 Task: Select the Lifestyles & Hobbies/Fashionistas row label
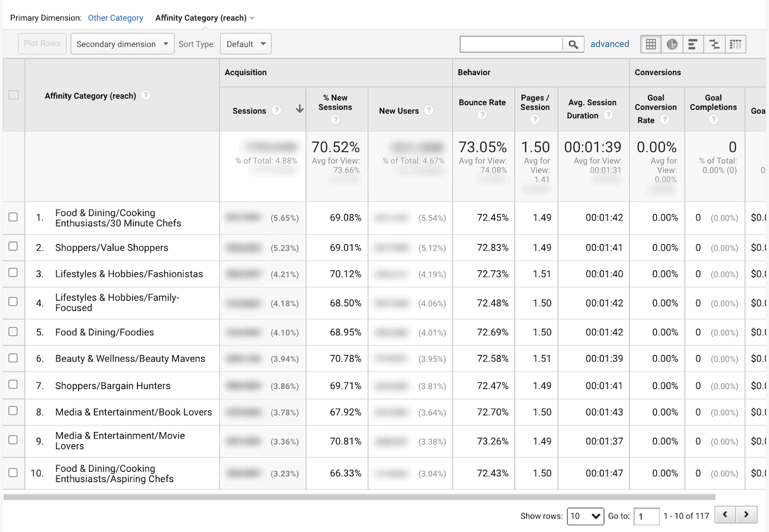[x=129, y=274]
